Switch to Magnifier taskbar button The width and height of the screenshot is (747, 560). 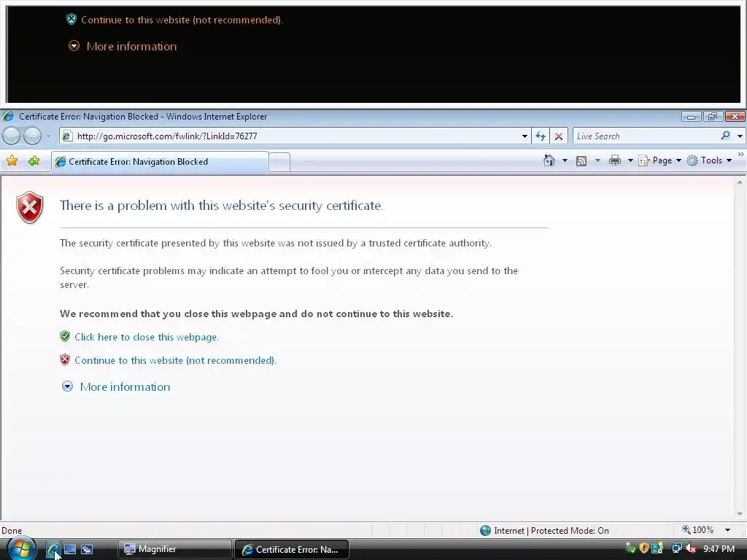click(174, 550)
